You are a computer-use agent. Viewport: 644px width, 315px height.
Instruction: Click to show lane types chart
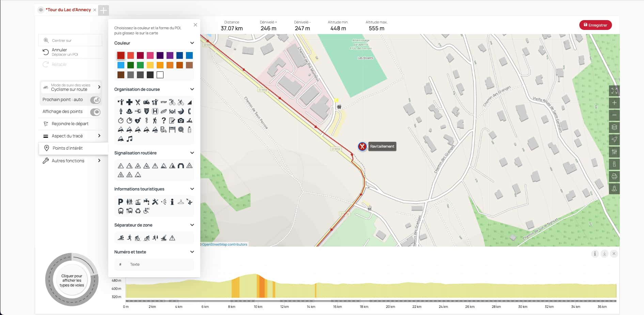click(x=72, y=281)
